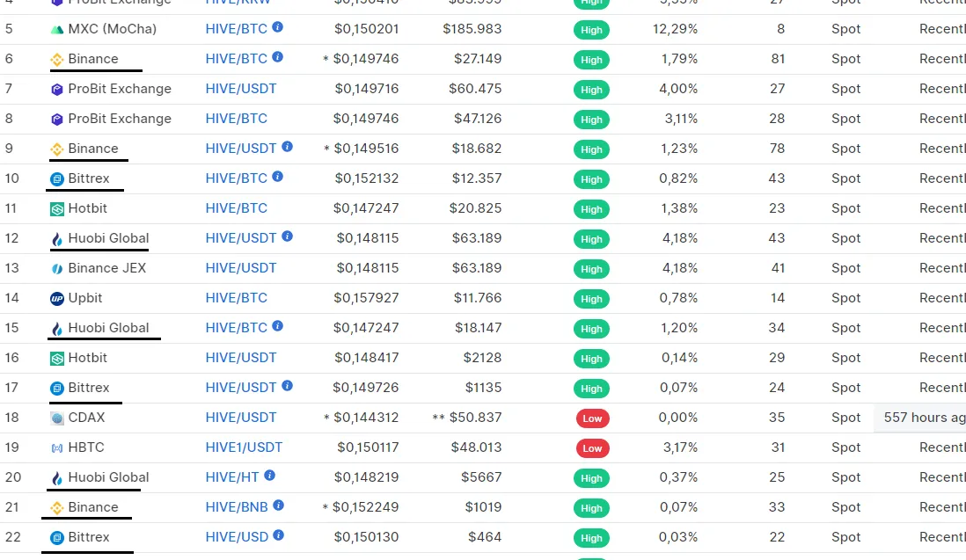Click the price $0,152132 in row 10
This screenshot has width=966, height=560.
tap(367, 178)
